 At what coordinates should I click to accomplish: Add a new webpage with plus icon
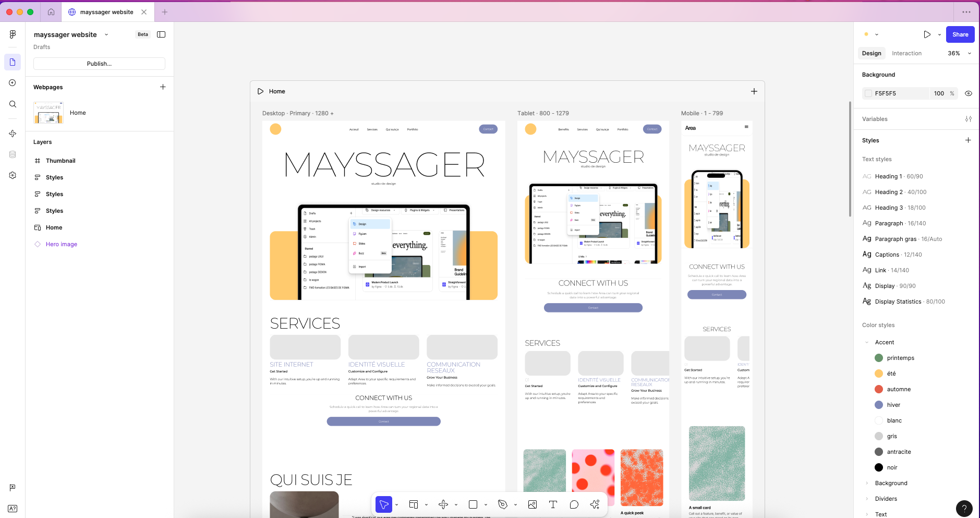(x=163, y=87)
